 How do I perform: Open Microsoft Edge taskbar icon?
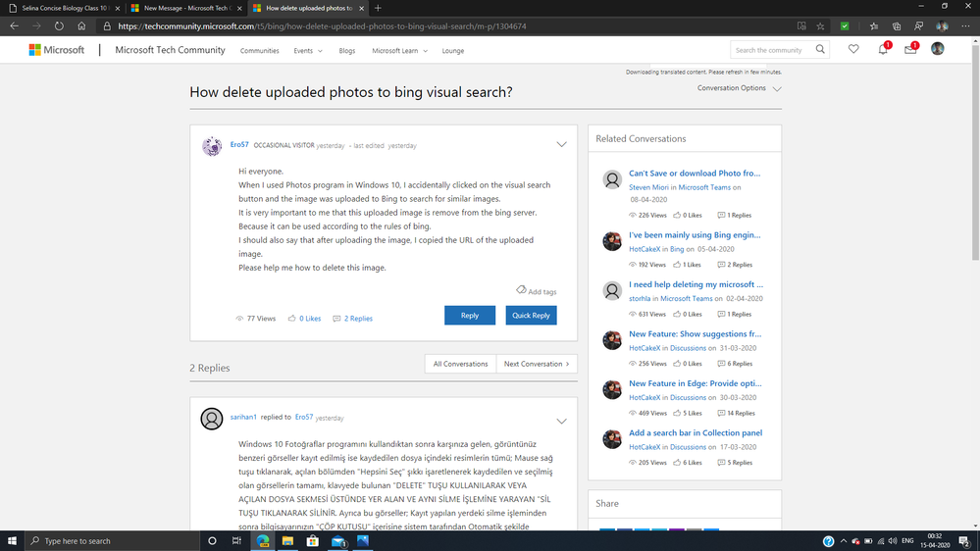[x=263, y=541]
